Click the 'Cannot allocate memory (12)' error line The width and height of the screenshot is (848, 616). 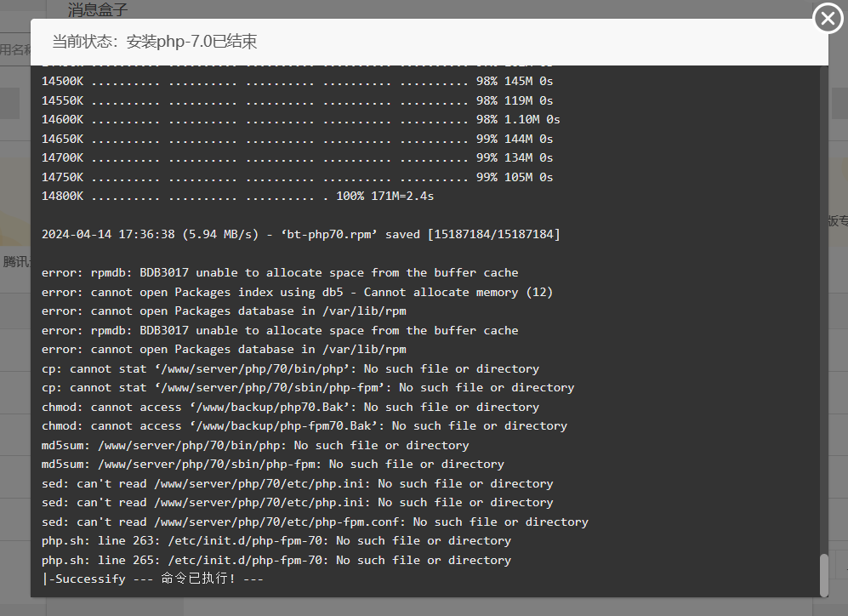tap(297, 292)
